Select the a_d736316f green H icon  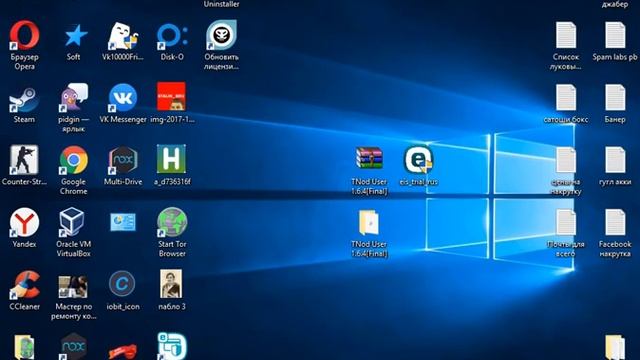pos(171,159)
